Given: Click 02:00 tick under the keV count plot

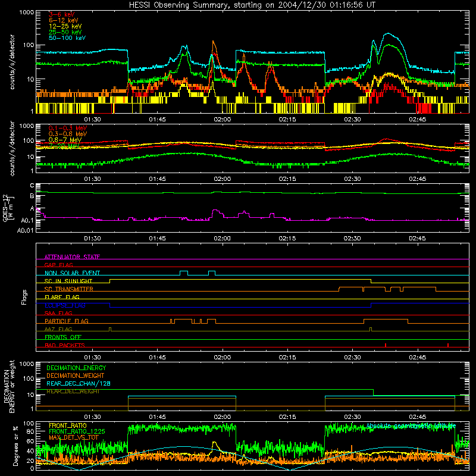Looking at the screenshot, I should pyautogui.click(x=222, y=120).
